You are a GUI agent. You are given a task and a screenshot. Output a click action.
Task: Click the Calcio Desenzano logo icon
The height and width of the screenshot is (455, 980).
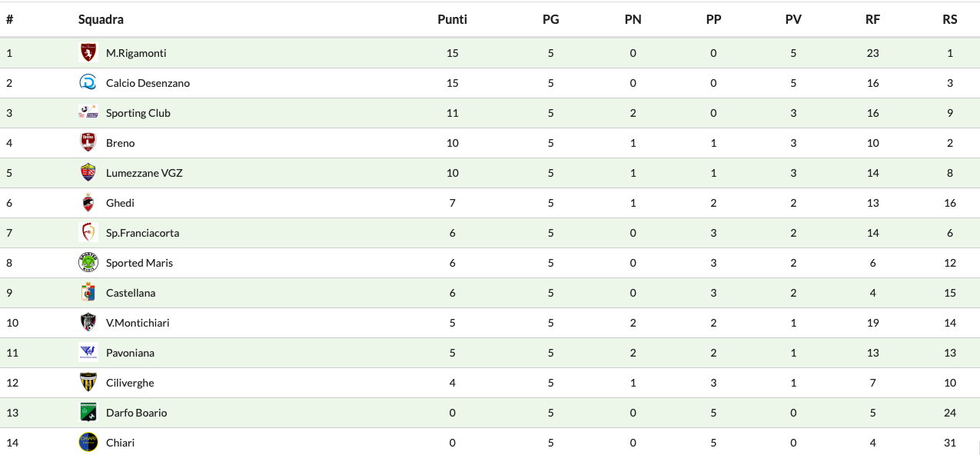(x=88, y=83)
